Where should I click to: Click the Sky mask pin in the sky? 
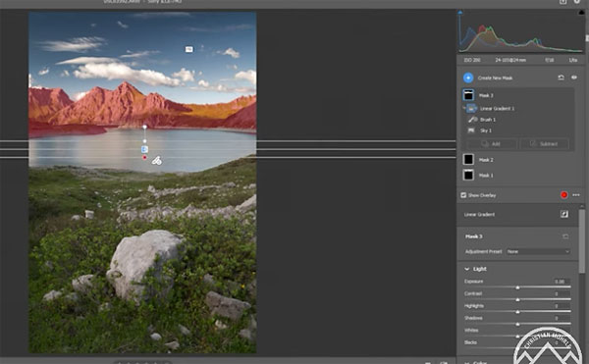(x=188, y=49)
